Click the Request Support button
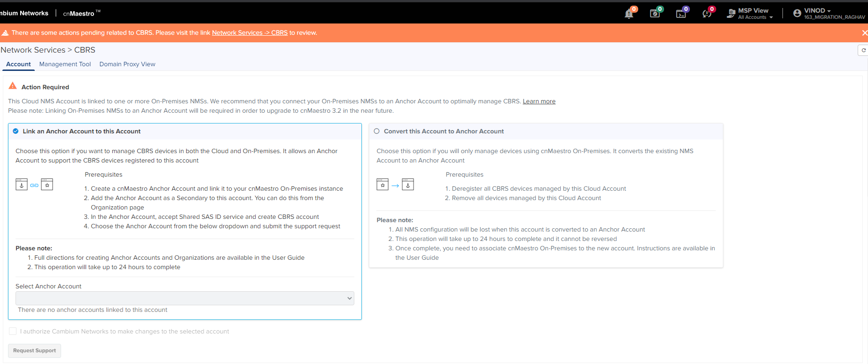Screen dimensions: 868x364 (34, 351)
